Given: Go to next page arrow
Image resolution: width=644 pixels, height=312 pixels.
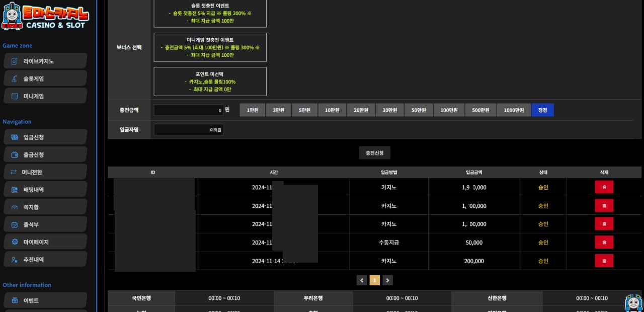Looking at the screenshot, I should 387,280.
